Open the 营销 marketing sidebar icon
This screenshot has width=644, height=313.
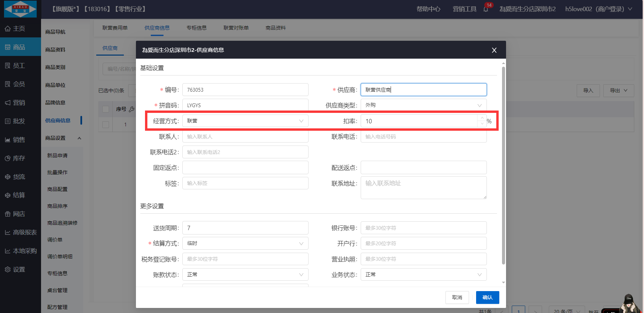pyautogui.click(x=8, y=103)
